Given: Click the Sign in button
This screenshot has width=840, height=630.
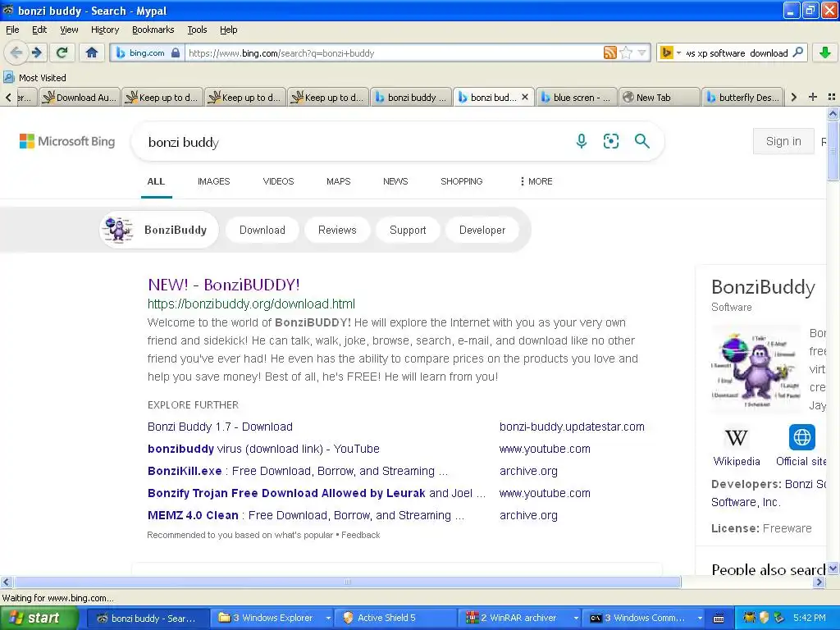Looking at the screenshot, I should (783, 141).
